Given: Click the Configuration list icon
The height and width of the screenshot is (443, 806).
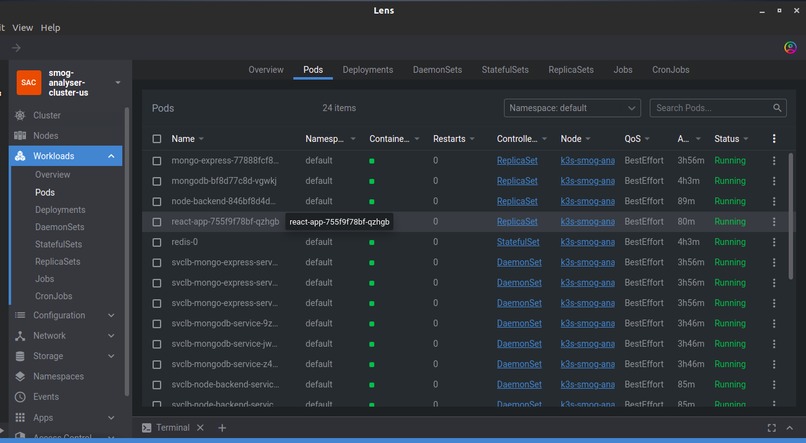Looking at the screenshot, I should coord(20,315).
